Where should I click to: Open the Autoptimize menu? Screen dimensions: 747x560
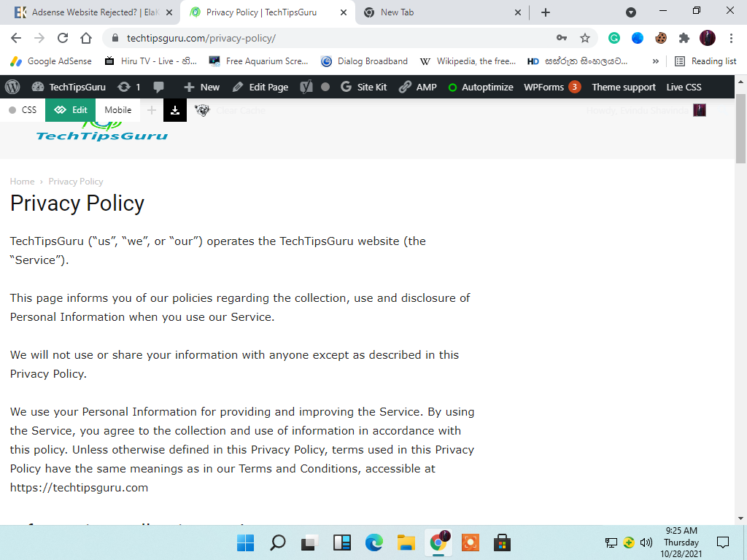[x=481, y=87]
